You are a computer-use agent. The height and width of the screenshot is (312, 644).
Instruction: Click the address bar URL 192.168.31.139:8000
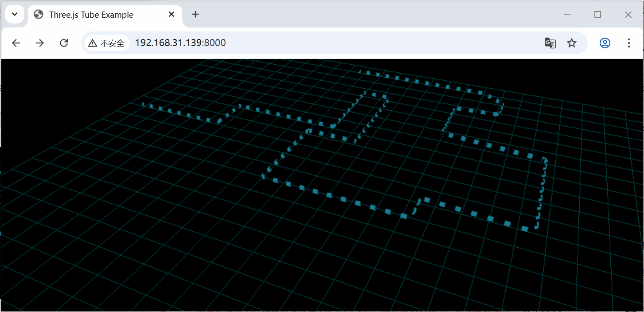click(x=180, y=43)
